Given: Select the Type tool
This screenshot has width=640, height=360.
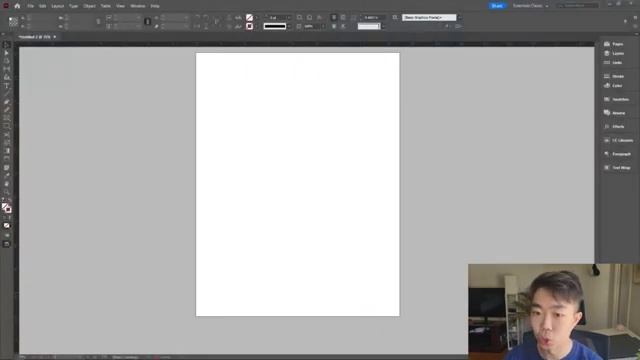Looking at the screenshot, I should [7, 86].
